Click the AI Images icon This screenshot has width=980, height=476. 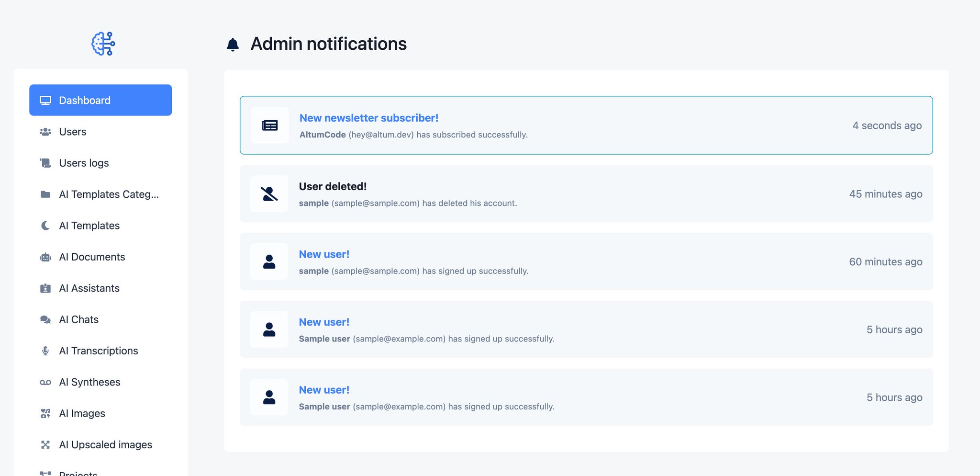(x=45, y=413)
